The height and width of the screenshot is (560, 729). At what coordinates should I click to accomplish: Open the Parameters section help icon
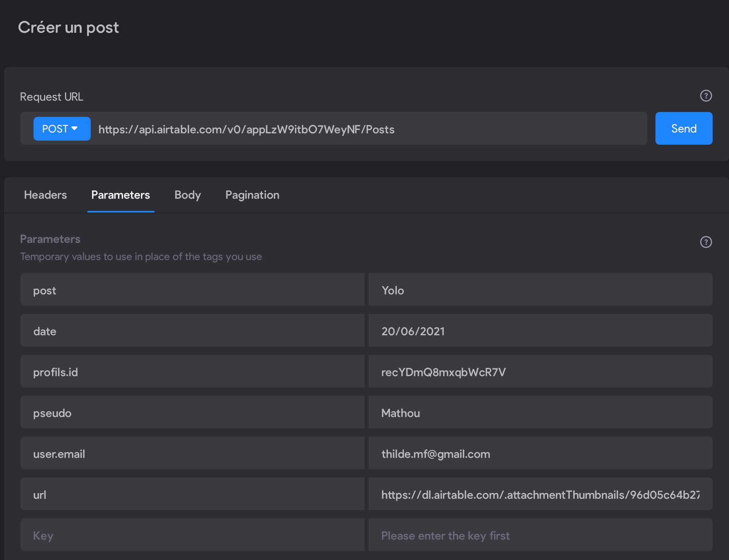[706, 242]
